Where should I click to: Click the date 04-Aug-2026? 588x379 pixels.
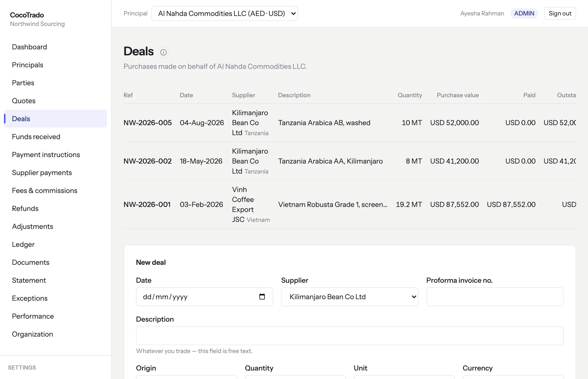[202, 123]
